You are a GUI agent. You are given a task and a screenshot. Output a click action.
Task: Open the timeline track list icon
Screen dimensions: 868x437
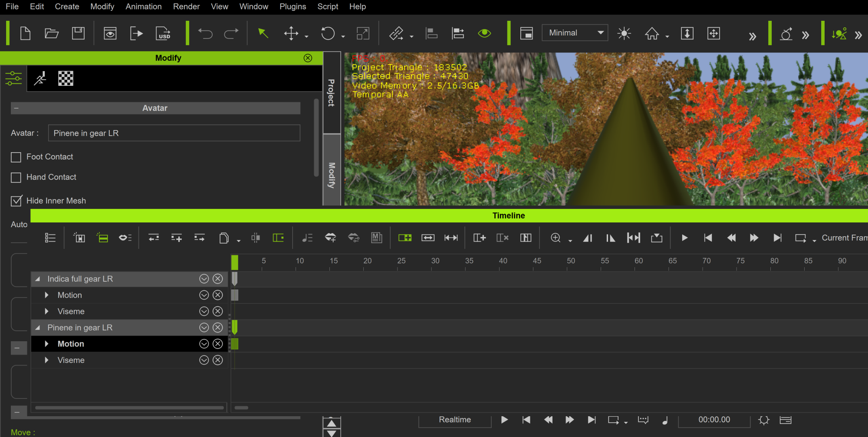(50, 238)
